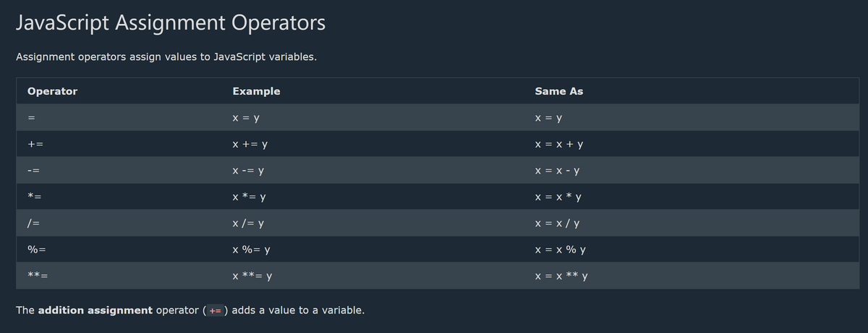868x333 pixels.
Task: Click the Same As text x = x / y
Action: click(556, 224)
